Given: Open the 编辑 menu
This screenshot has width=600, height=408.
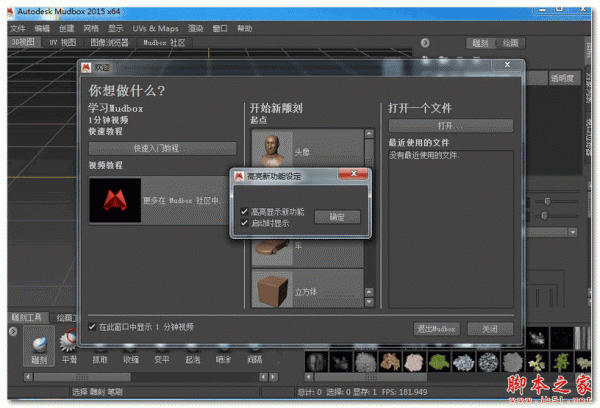Looking at the screenshot, I should click(42, 29).
